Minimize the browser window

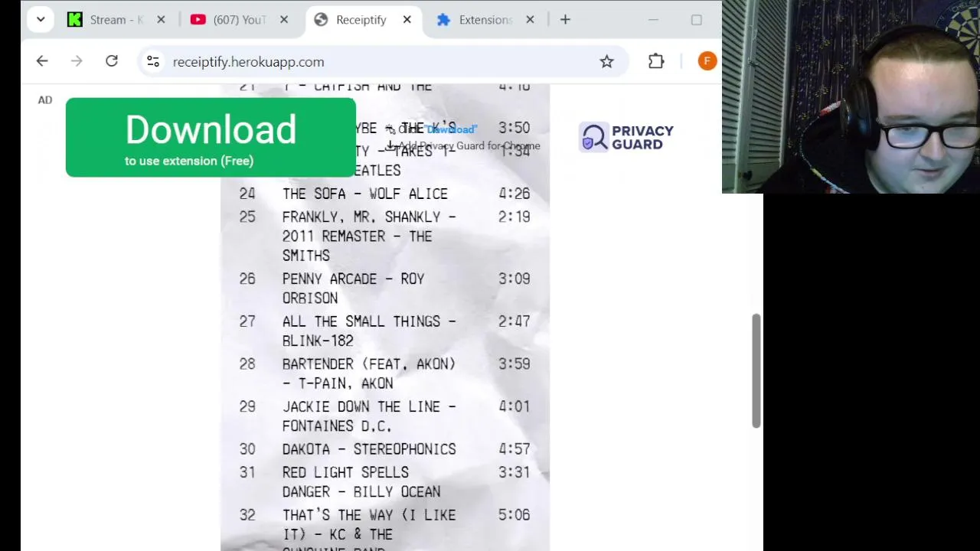[653, 20]
